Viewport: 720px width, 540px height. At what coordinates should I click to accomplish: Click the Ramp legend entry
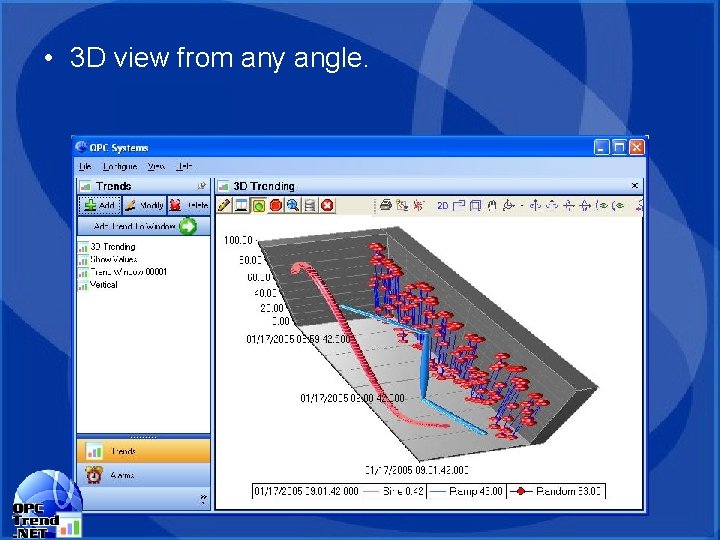point(466,491)
